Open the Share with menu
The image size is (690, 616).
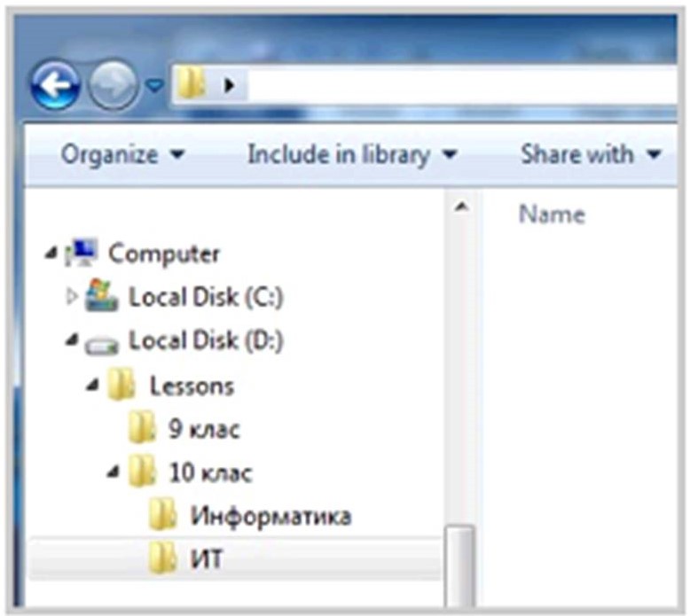click(x=591, y=155)
